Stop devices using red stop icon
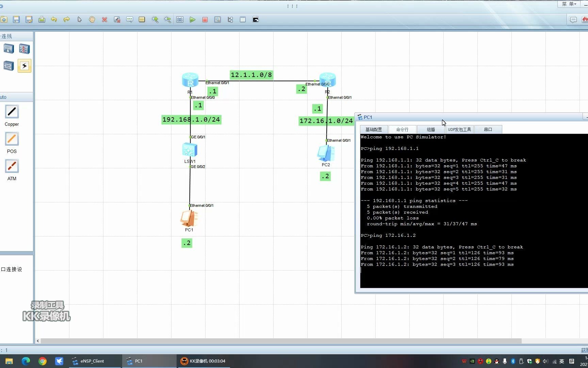The image size is (588, 368). point(205,19)
